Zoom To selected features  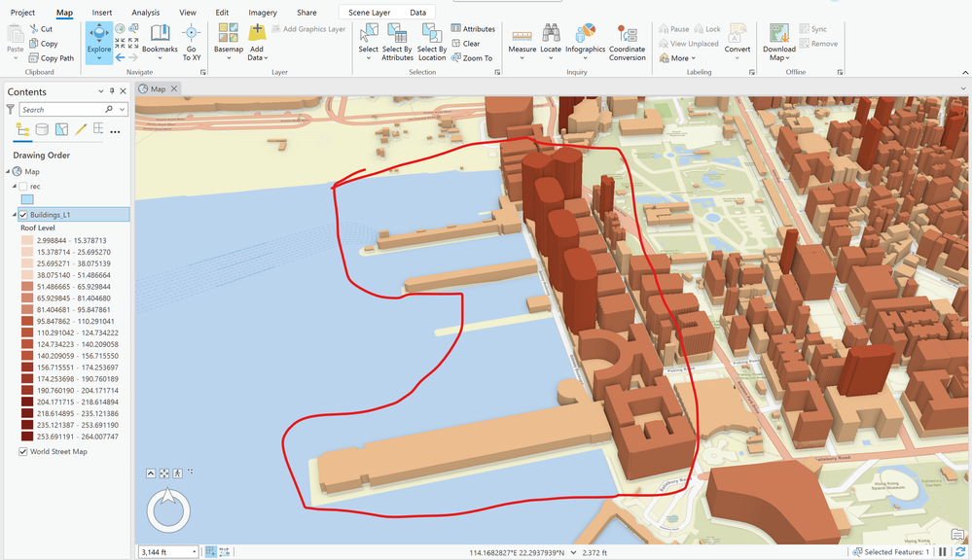[472, 57]
